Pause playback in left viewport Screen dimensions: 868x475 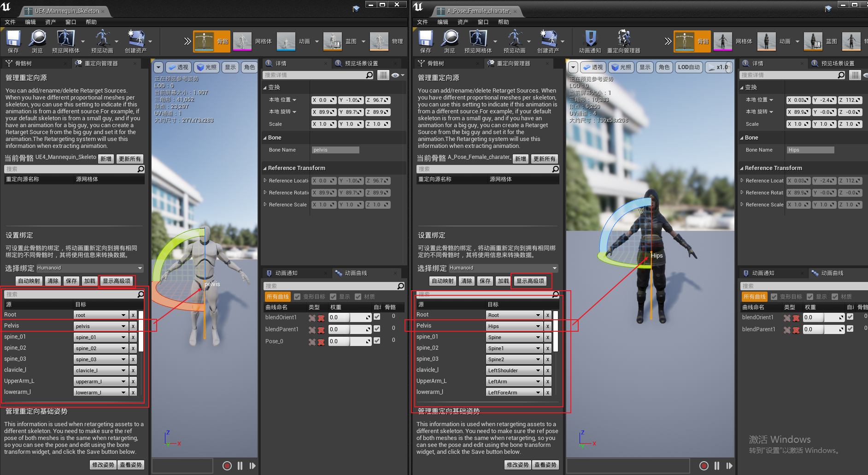pyautogui.click(x=240, y=466)
